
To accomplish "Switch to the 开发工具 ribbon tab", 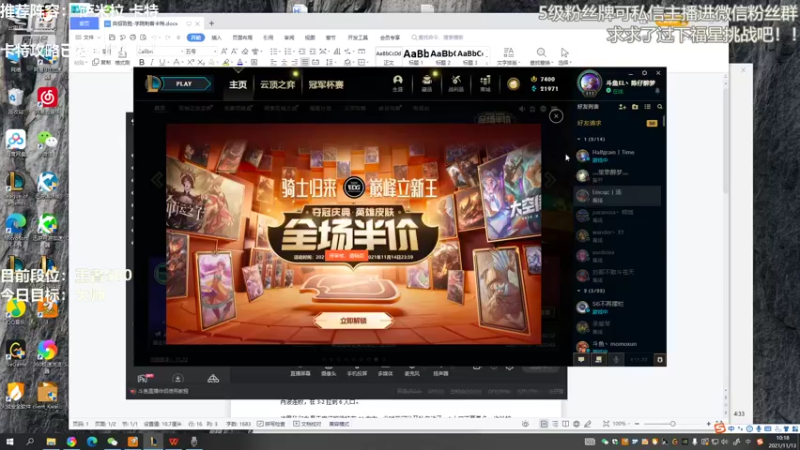I will [x=358, y=38].
